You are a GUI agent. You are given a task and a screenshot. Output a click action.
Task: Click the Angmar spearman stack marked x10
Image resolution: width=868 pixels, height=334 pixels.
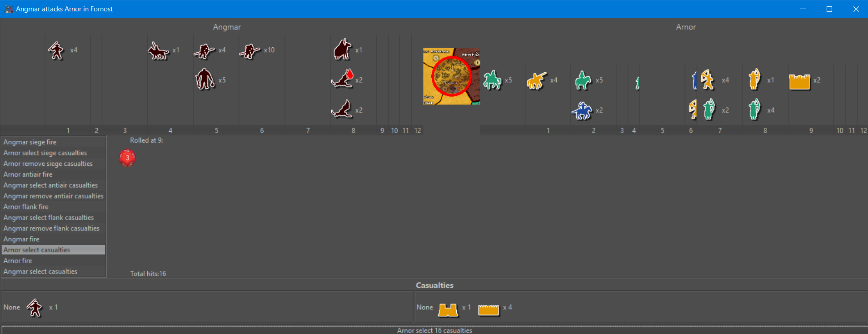click(x=250, y=50)
